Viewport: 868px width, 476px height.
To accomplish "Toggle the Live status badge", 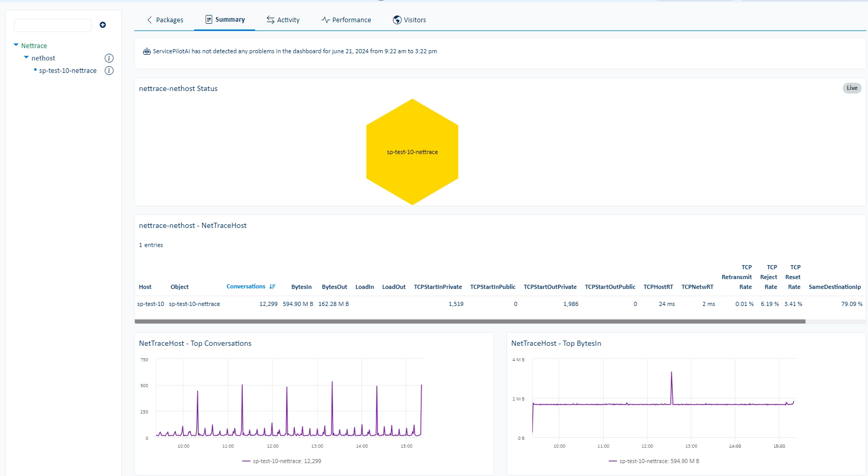I will click(x=852, y=88).
